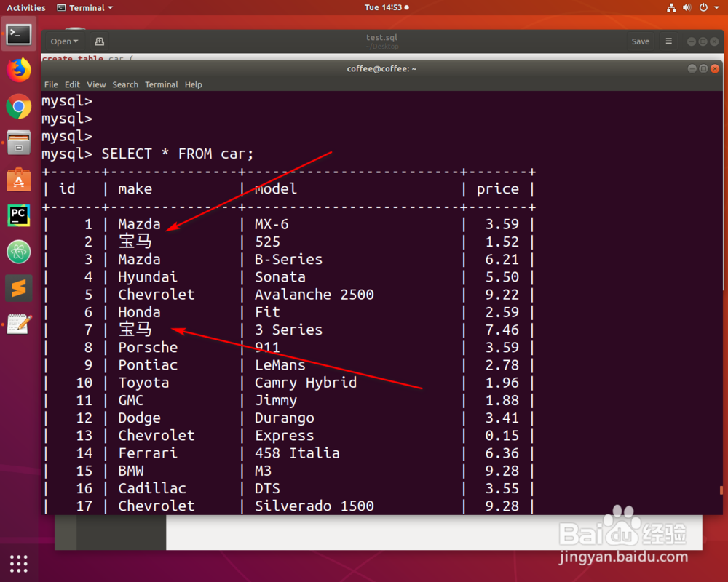
Task: Open the Search menu in terminal
Action: (125, 84)
